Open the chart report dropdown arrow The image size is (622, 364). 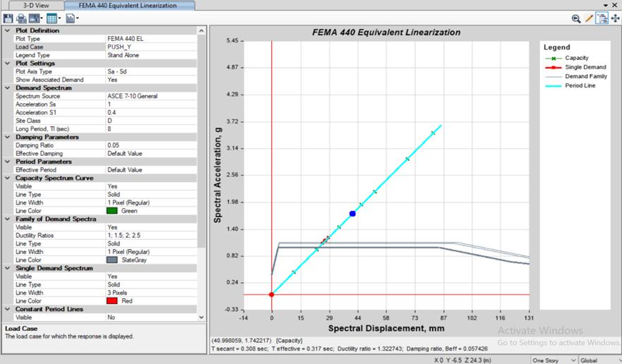(78, 18)
